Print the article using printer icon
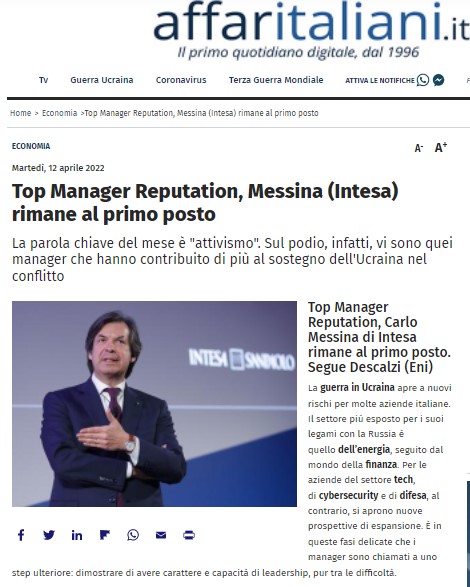This screenshot has height=587, width=470. point(189,535)
